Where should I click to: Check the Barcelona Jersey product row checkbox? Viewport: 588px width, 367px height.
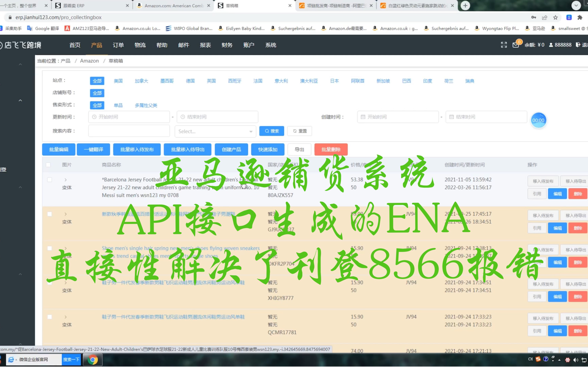point(50,180)
